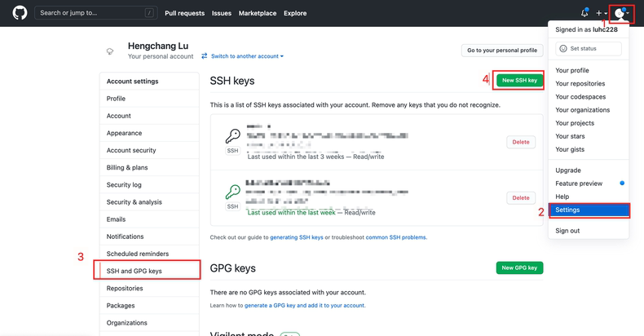Click the slash shortcut icon in search

[x=149, y=13]
